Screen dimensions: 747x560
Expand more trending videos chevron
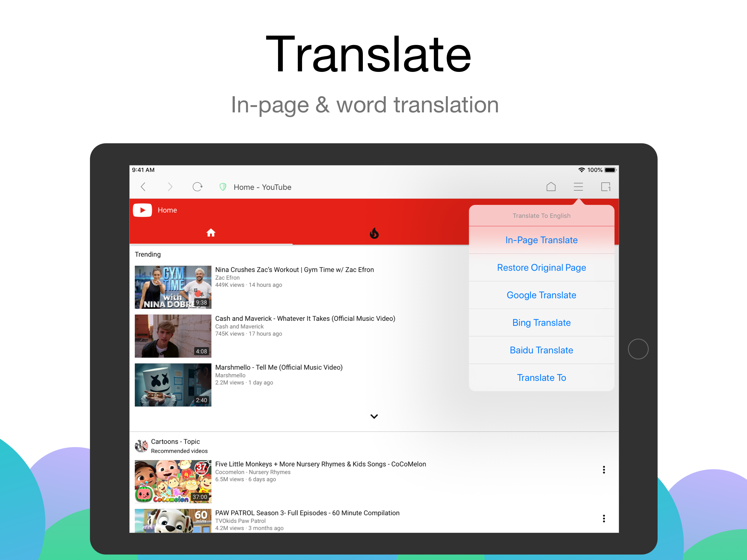tap(374, 416)
